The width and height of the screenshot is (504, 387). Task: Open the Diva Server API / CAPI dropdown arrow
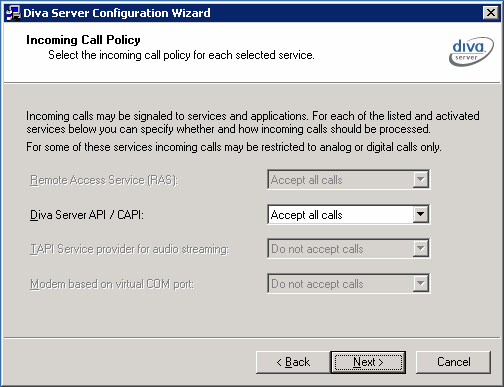[x=421, y=214]
